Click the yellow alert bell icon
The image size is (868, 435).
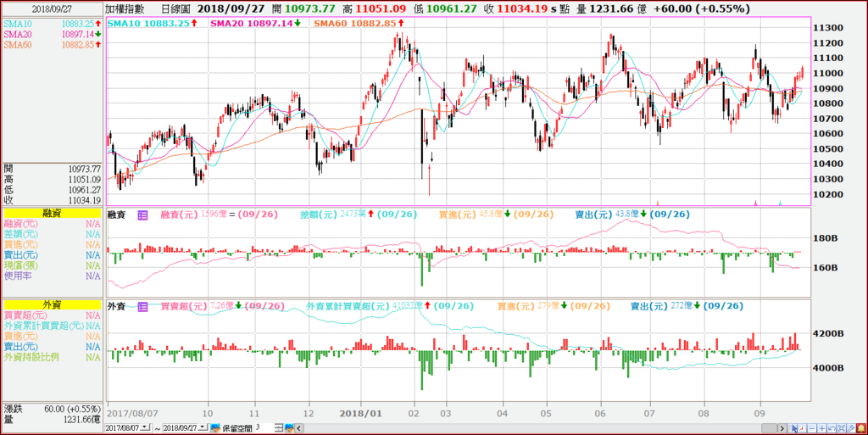click(x=861, y=428)
